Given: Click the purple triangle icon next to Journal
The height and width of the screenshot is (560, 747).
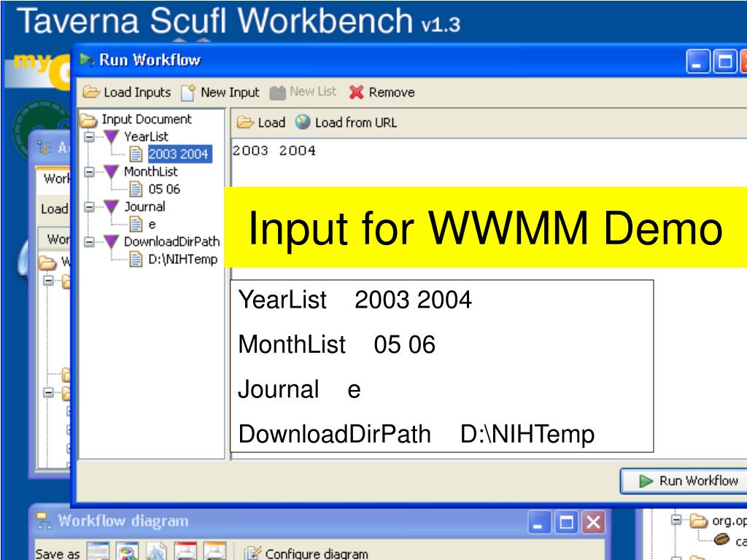Looking at the screenshot, I should tap(111, 206).
